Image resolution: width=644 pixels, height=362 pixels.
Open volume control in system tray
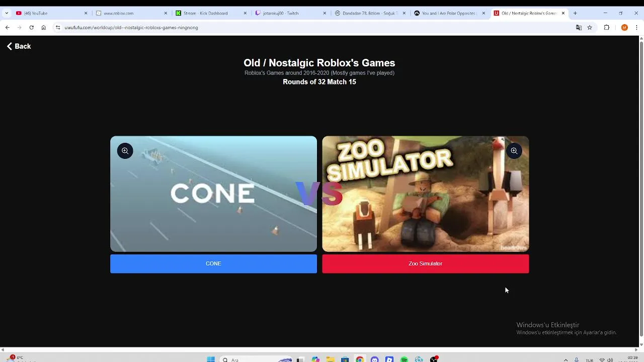point(610,359)
